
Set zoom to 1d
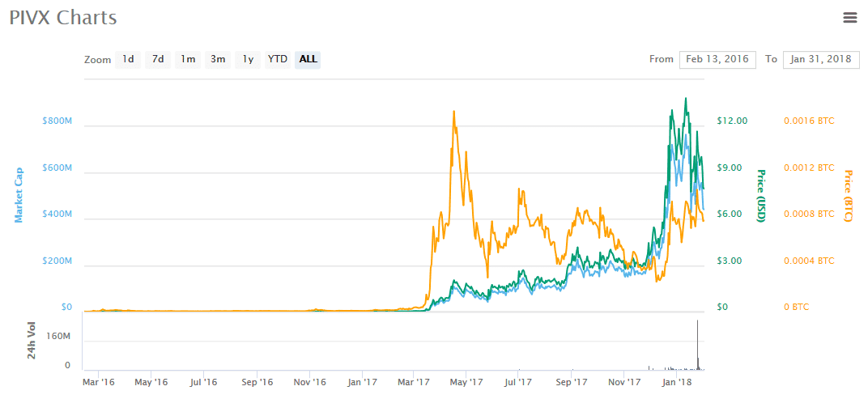tap(128, 59)
